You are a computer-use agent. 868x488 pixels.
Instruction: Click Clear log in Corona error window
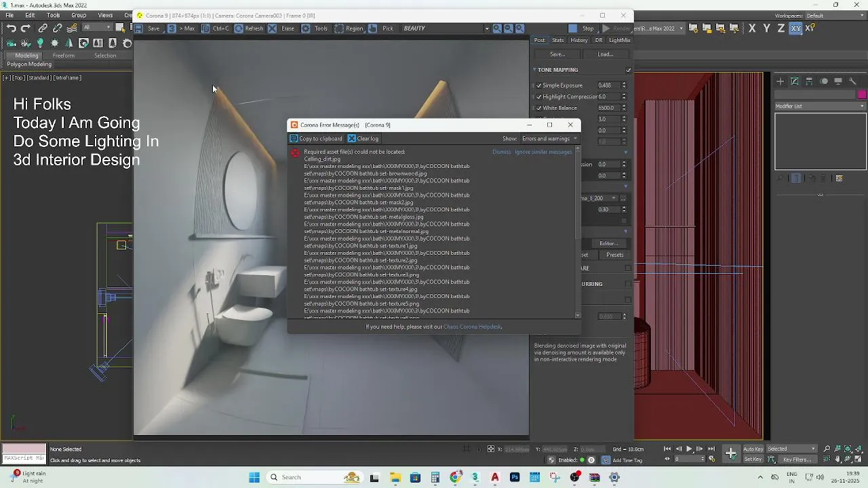(x=363, y=138)
